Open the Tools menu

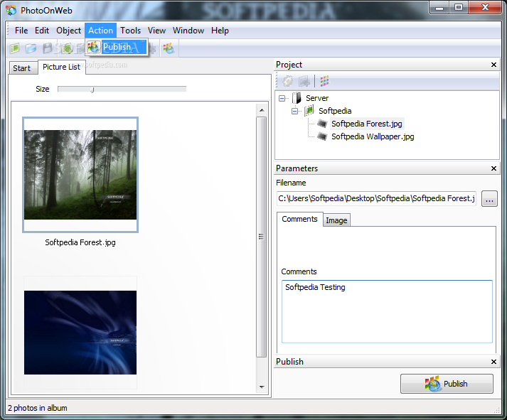[130, 31]
